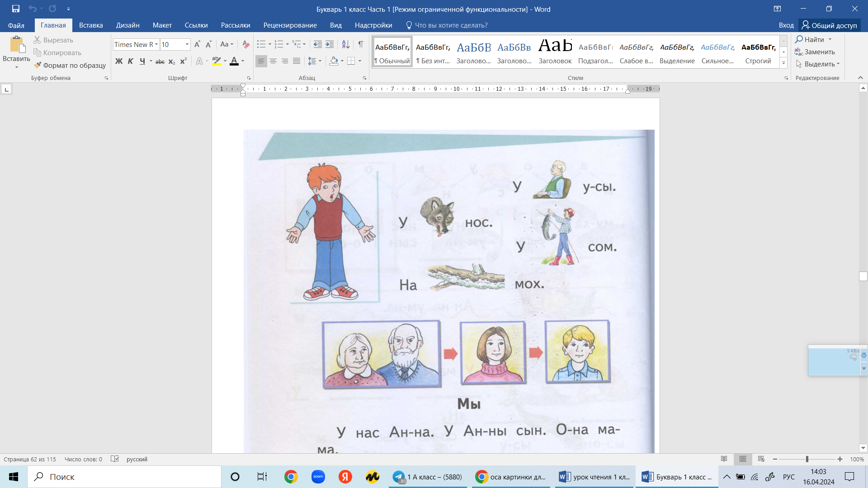
Task: Toggle bold formatting (Ж)
Action: click(119, 61)
